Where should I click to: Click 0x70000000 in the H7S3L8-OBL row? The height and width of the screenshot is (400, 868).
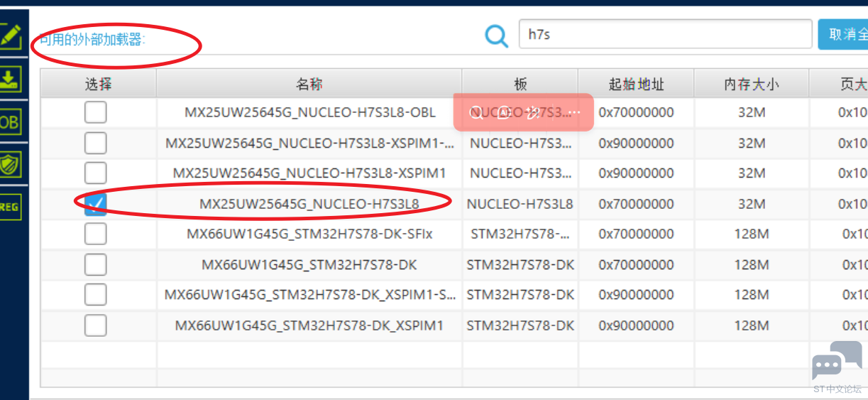pos(636,112)
